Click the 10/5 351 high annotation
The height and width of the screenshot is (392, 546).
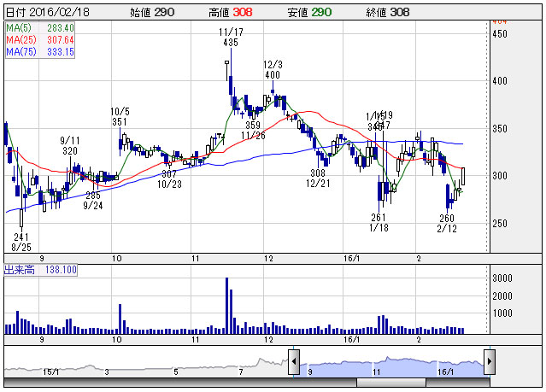point(120,117)
